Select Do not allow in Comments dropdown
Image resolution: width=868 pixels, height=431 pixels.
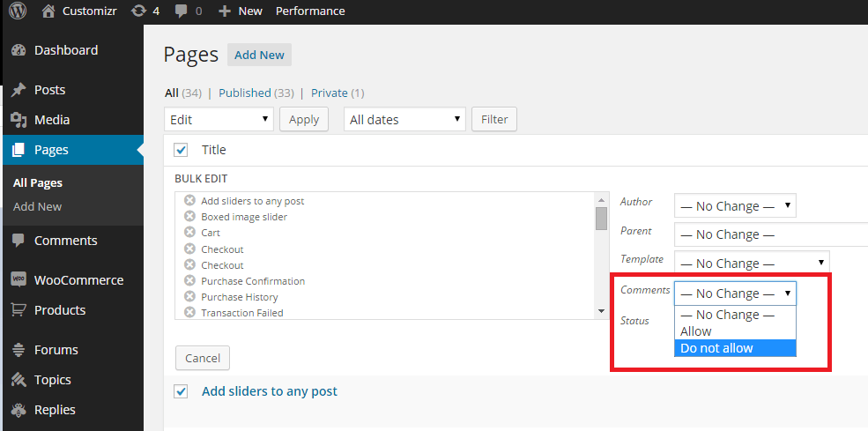tap(735, 348)
